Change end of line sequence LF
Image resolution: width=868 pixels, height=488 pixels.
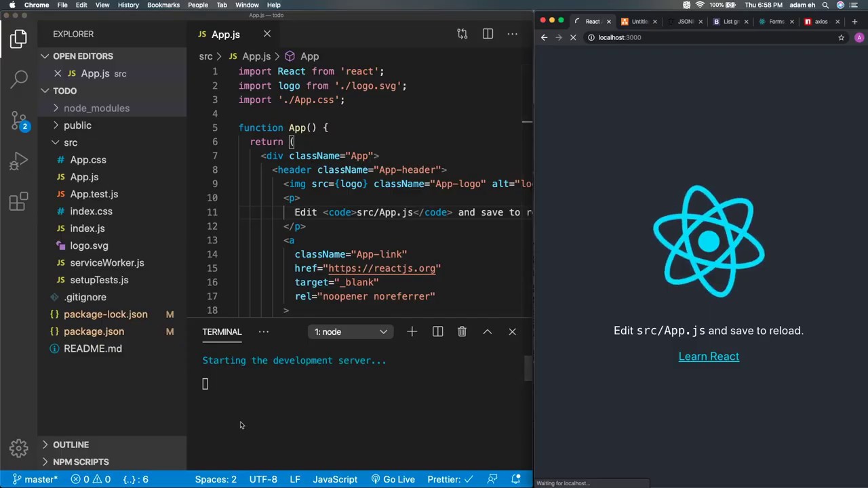tap(295, 479)
